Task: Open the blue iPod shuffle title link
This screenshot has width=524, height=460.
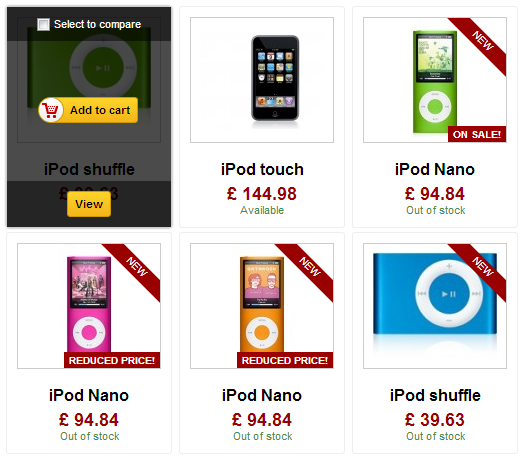Action: pyautogui.click(x=435, y=395)
